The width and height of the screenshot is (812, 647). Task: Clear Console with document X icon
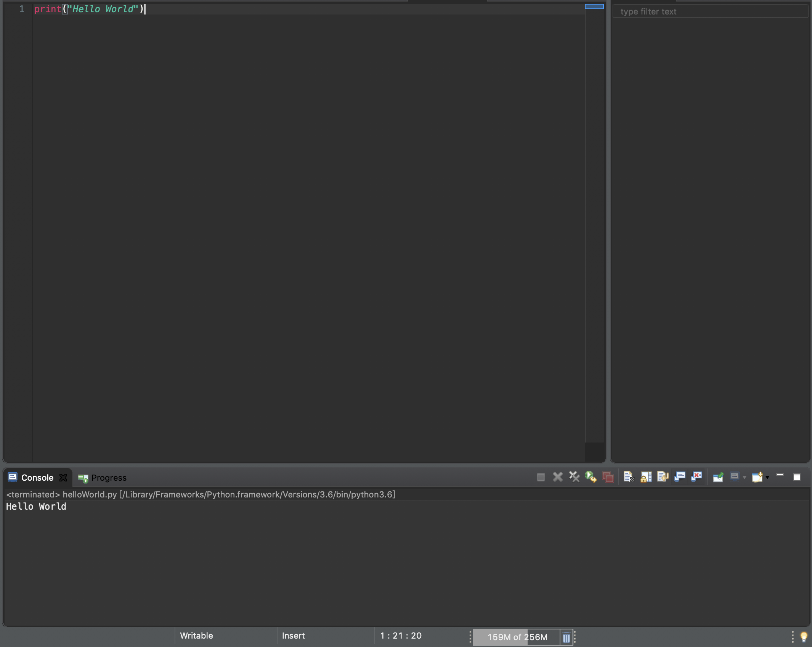(x=629, y=477)
